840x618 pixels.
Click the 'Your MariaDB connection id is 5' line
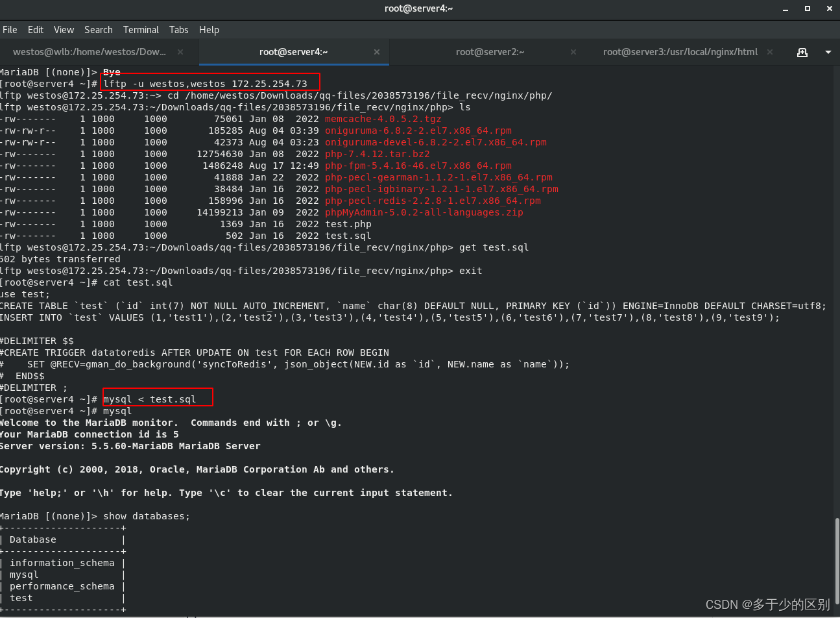coord(90,434)
